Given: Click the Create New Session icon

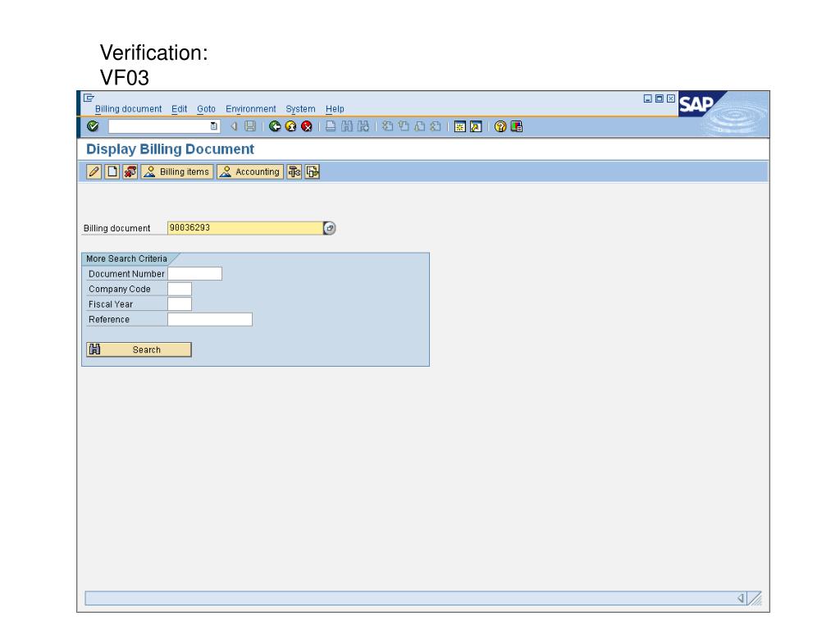Looking at the screenshot, I should point(459,126).
